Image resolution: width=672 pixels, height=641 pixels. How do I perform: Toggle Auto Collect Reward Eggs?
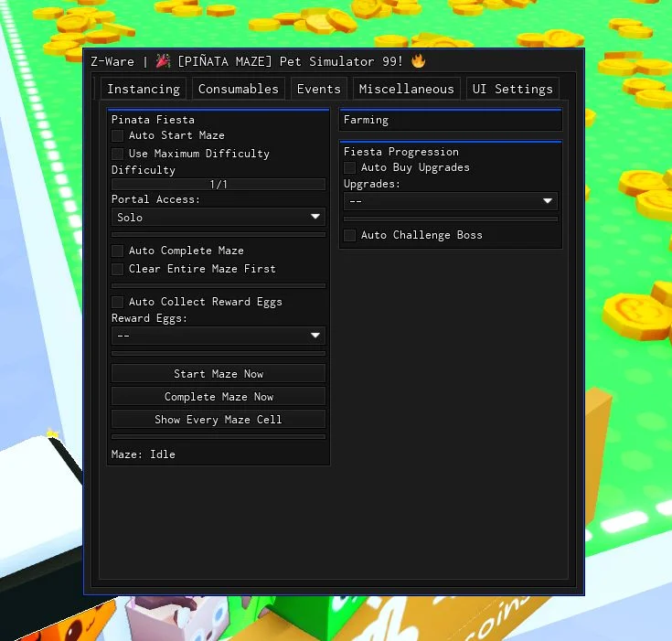coord(117,302)
